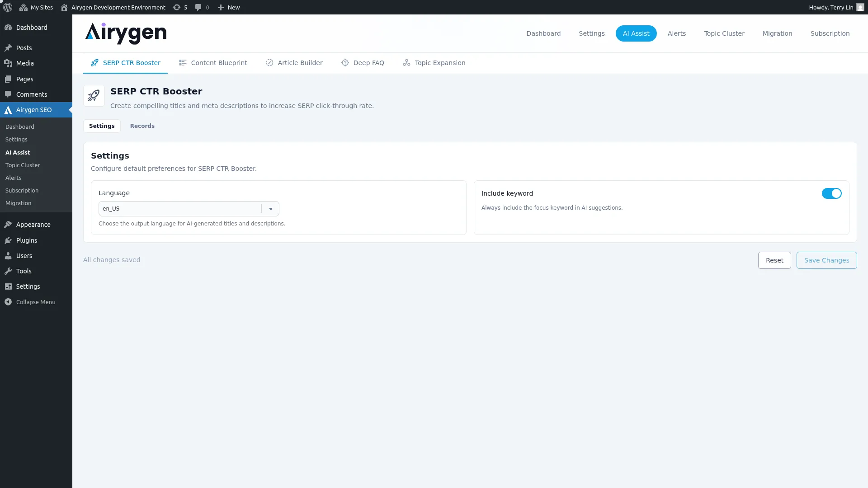Toggle the Include keyword switch
868x488 pixels.
click(831, 193)
